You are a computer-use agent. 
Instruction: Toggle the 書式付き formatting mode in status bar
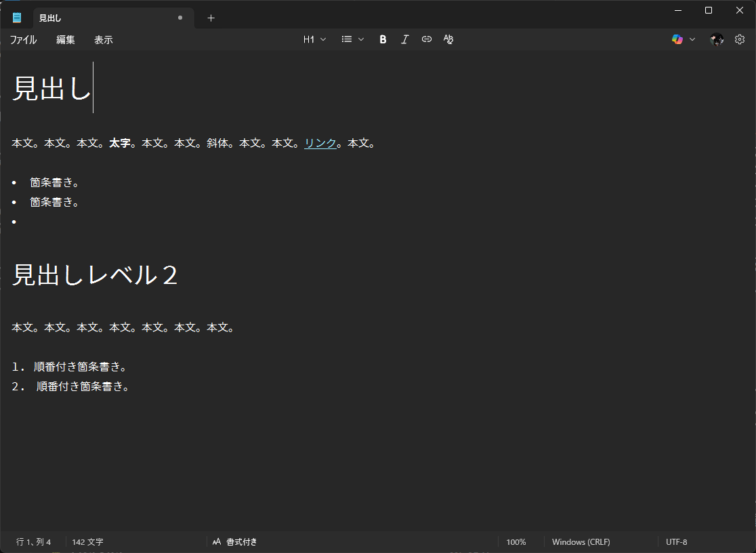point(235,542)
